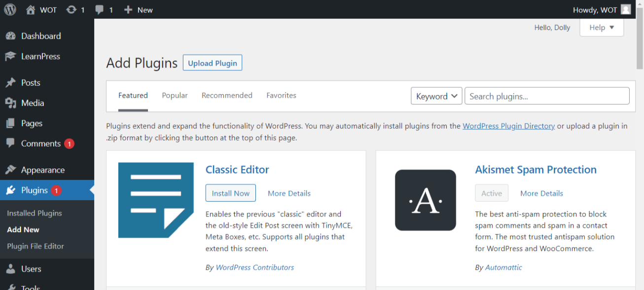
Task: Open the user avatar next to Howdy
Action: (x=626, y=10)
